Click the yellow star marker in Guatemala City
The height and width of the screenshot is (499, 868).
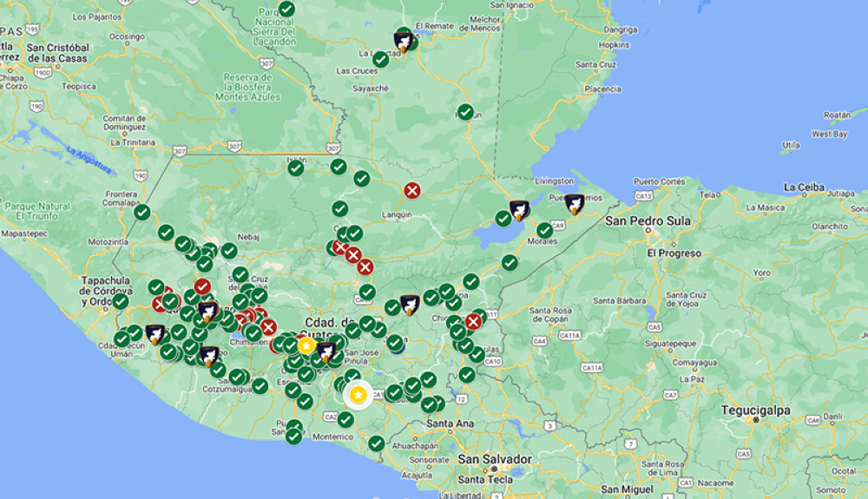[306, 345]
